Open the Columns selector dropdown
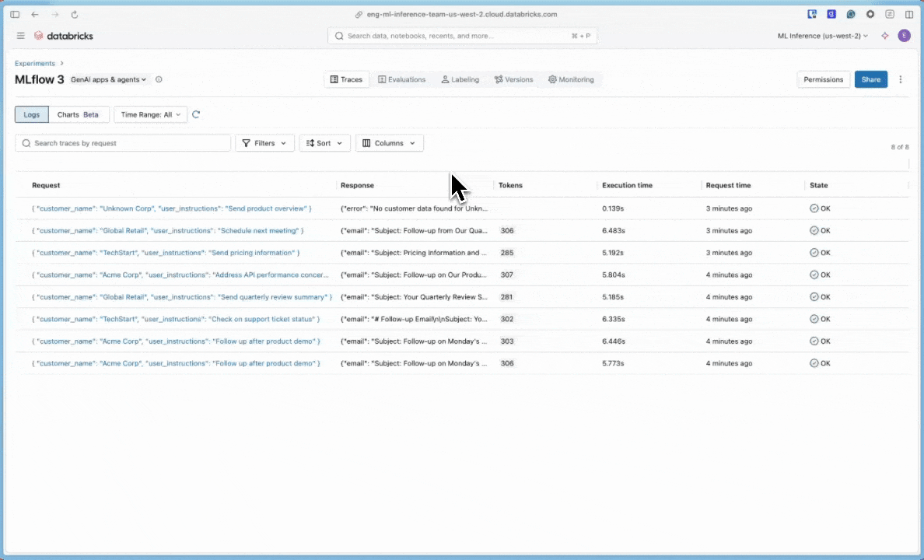Viewport: 924px width, 560px height. pos(389,142)
